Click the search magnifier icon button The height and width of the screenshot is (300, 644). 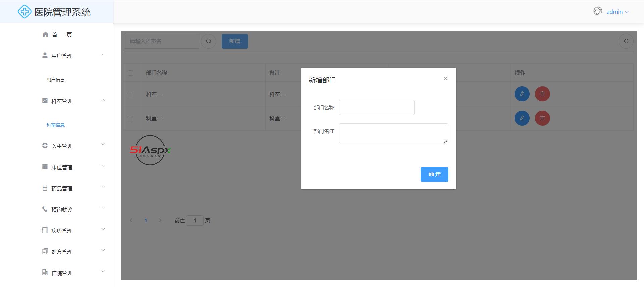point(208,41)
